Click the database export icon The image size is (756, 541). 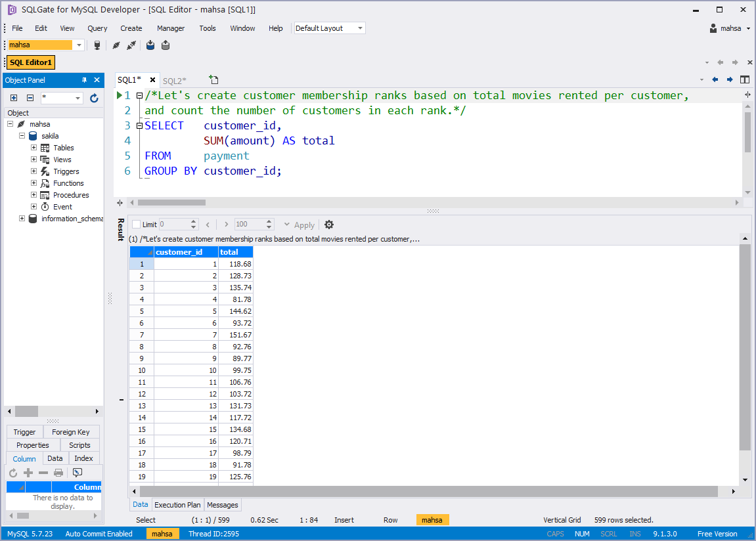tap(166, 45)
